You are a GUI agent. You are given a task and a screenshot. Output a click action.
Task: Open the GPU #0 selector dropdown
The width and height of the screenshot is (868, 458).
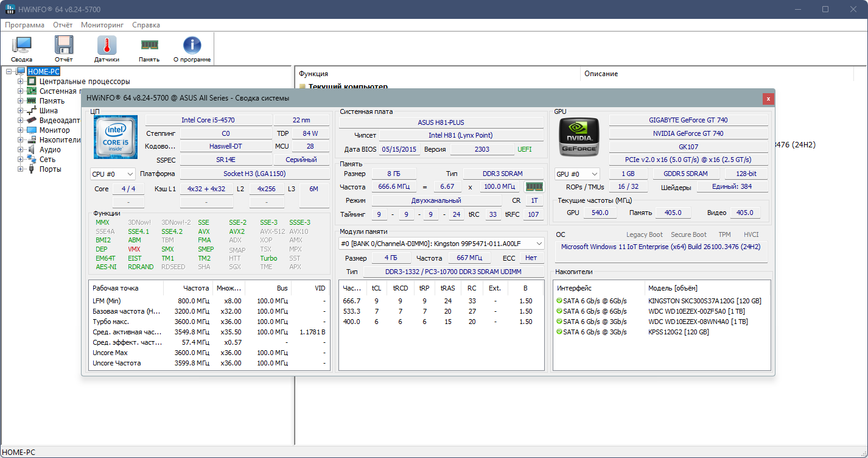pos(577,174)
